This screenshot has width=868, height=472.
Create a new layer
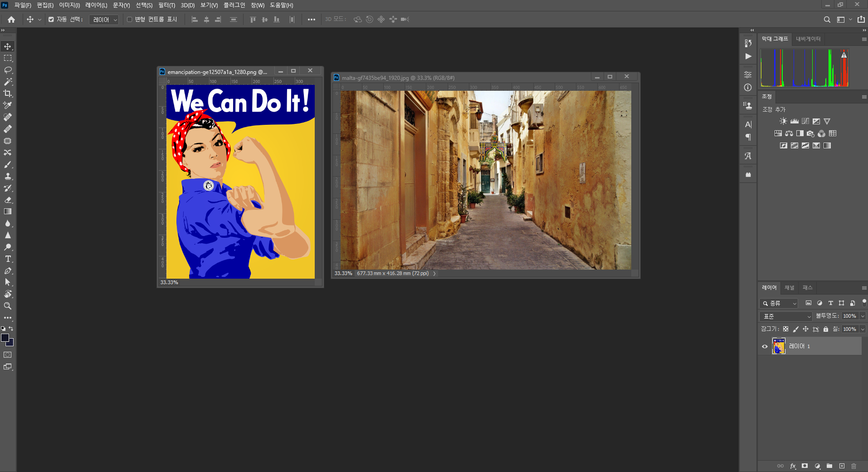click(842, 466)
